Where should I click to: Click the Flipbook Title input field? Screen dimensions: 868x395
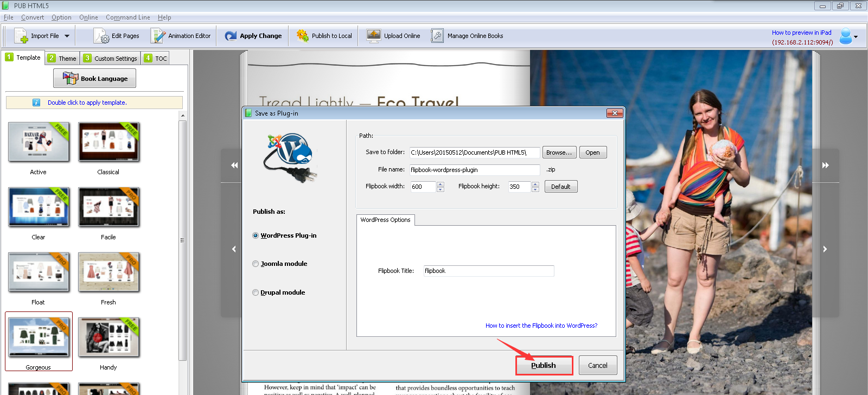[x=489, y=271]
